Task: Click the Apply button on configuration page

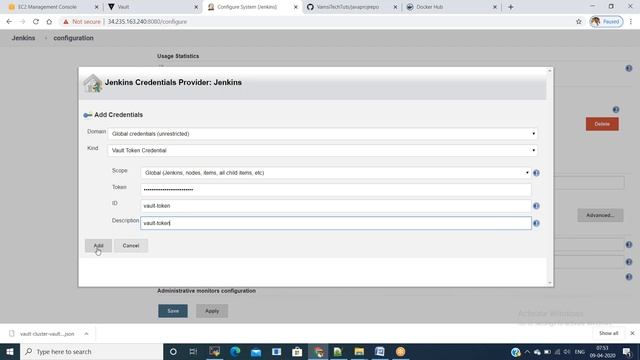Action: pyautogui.click(x=212, y=311)
